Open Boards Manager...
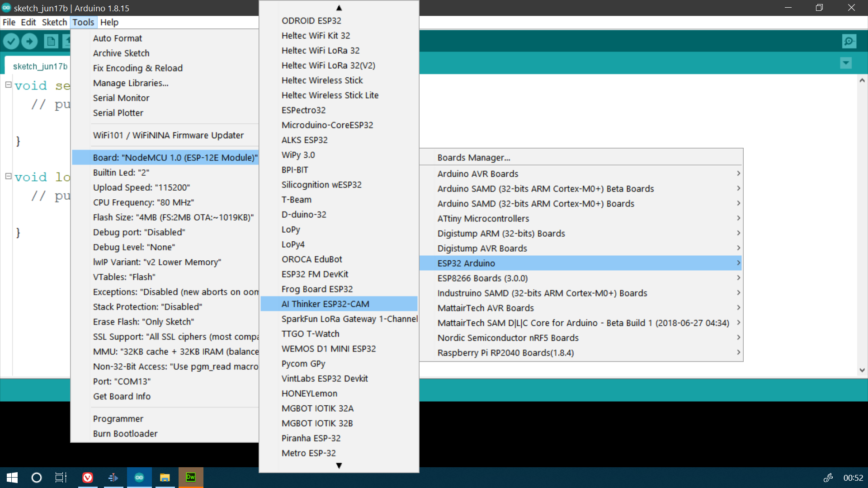Viewport: 868px width, 488px height. [x=581, y=158]
